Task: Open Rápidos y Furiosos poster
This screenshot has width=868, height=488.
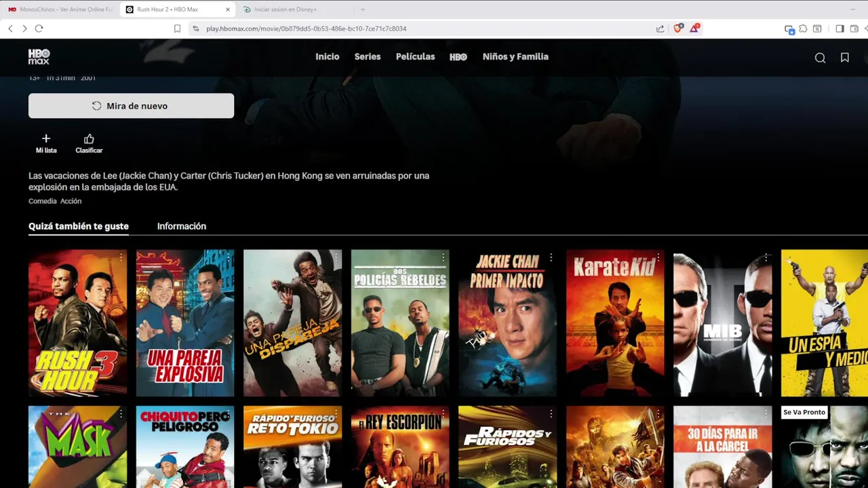Action: (507, 447)
